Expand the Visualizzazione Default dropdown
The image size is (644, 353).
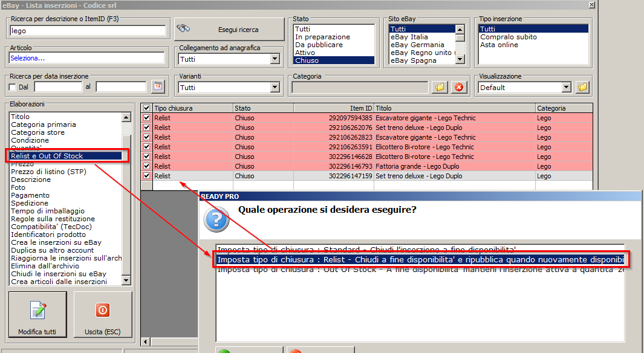pos(567,88)
